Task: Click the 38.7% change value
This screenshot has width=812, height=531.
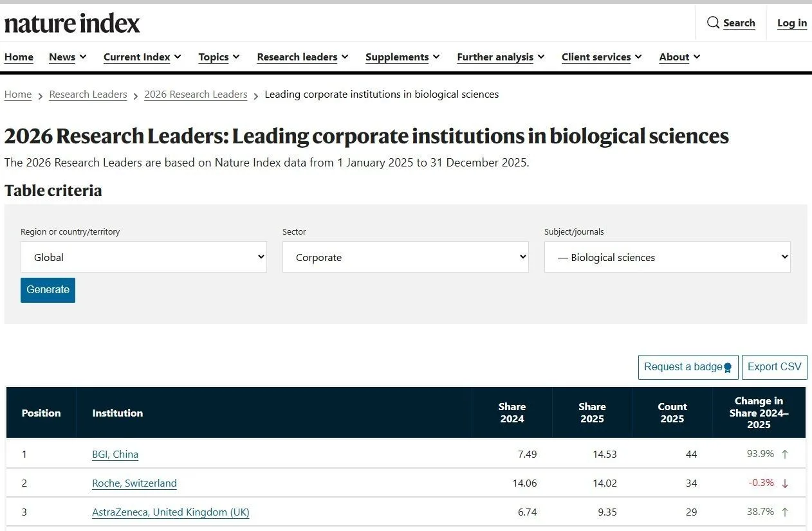Action: 761,512
